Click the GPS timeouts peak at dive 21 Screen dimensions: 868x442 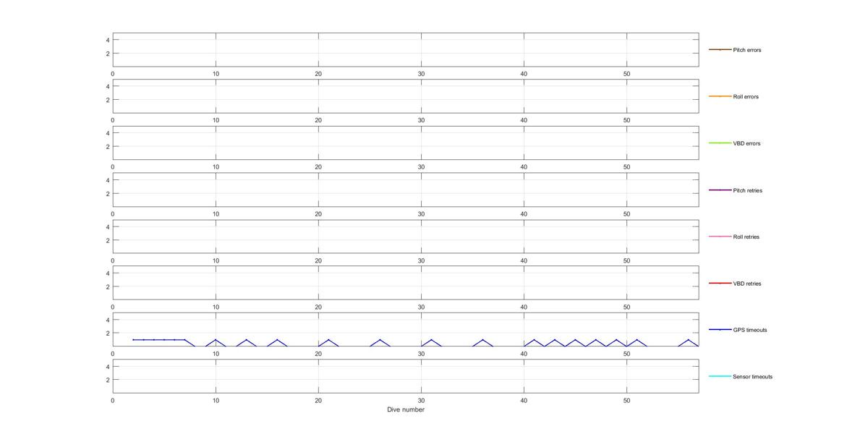pyautogui.click(x=328, y=339)
